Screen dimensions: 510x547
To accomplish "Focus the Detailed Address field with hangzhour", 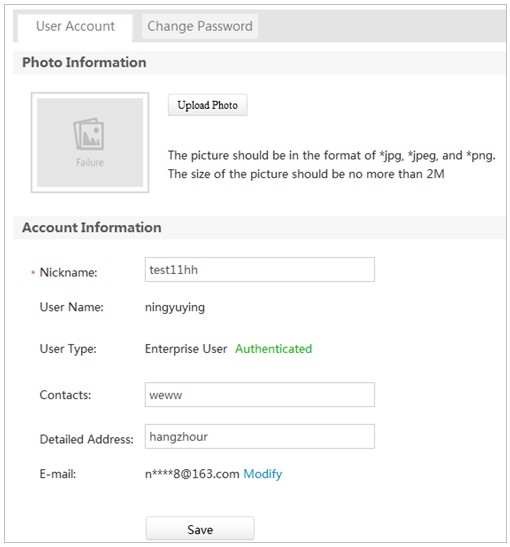I will click(x=260, y=436).
